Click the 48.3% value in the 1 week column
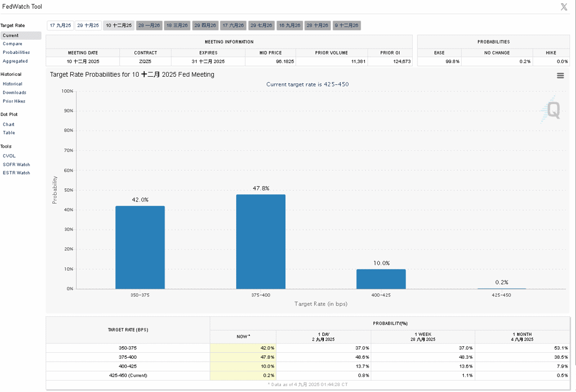The width and height of the screenshot is (576, 392). point(466,357)
